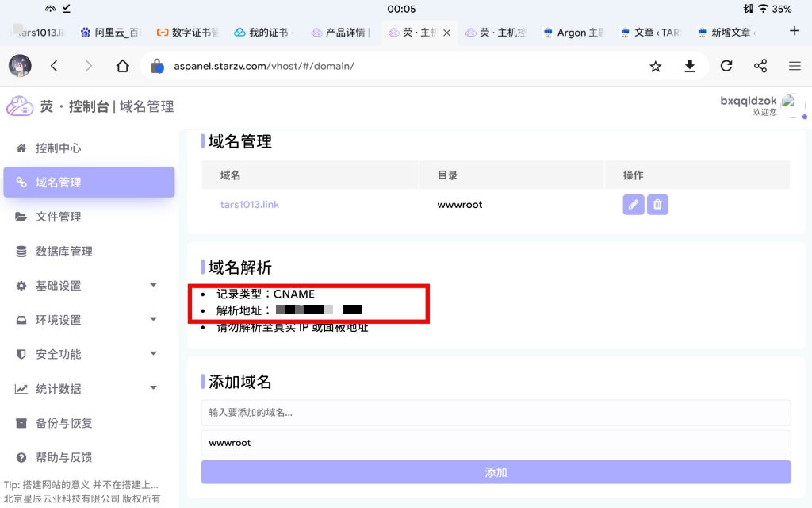Focus the 输入要添加的域名 input field
Viewport: 812px width, 508px height.
[496, 413]
